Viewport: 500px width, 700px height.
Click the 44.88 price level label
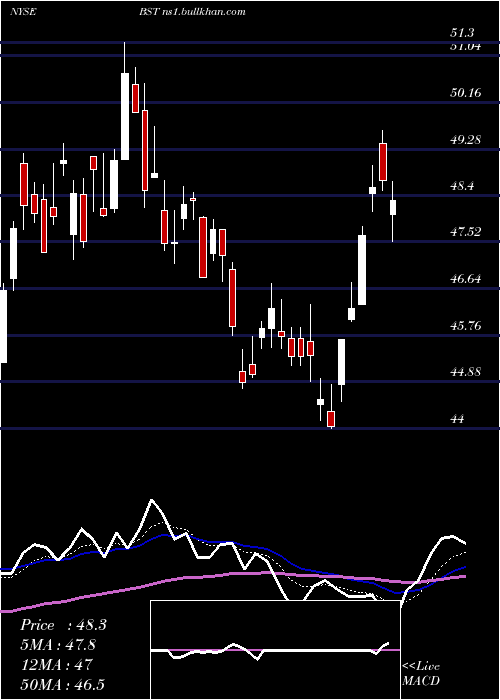[465, 371]
